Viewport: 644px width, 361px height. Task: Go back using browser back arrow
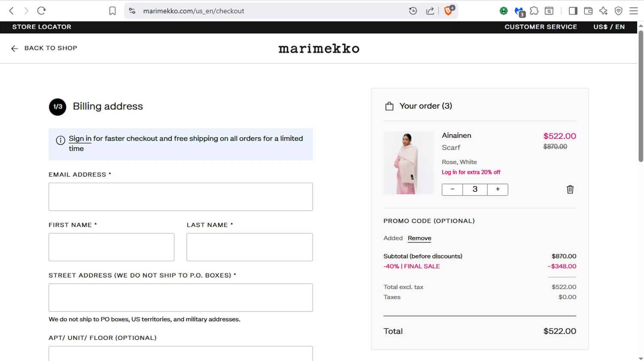click(x=12, y=11)
